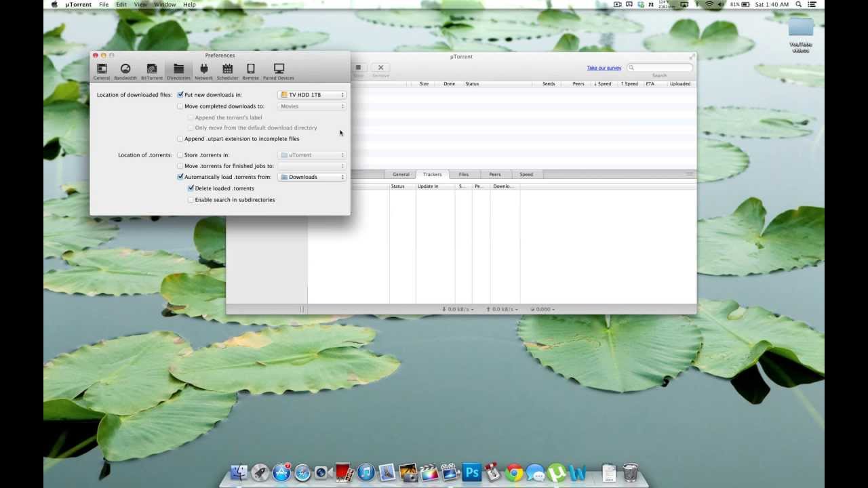Open the Wi-Fi menu bar icon

point(709,4)
